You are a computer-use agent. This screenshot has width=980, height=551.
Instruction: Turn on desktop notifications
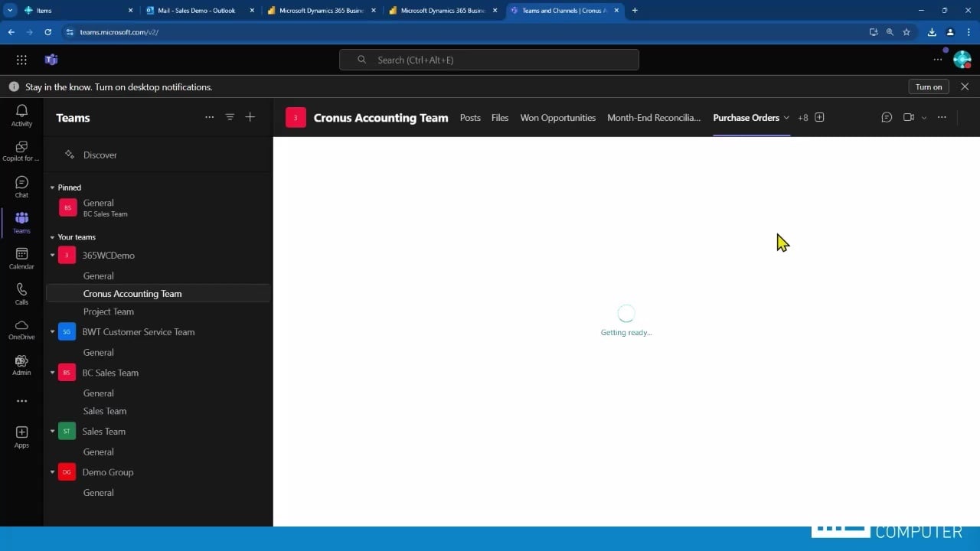click(x=928, y=87)
